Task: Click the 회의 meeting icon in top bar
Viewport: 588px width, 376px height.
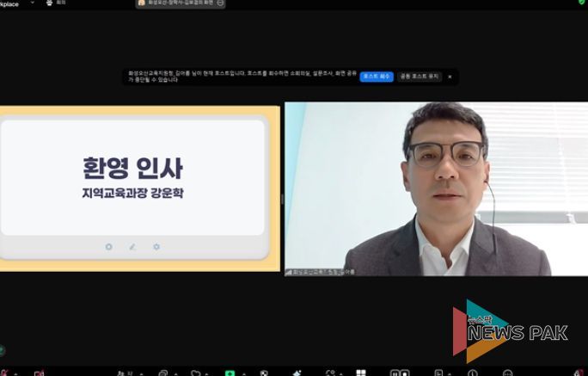Action: coord(49,3)
